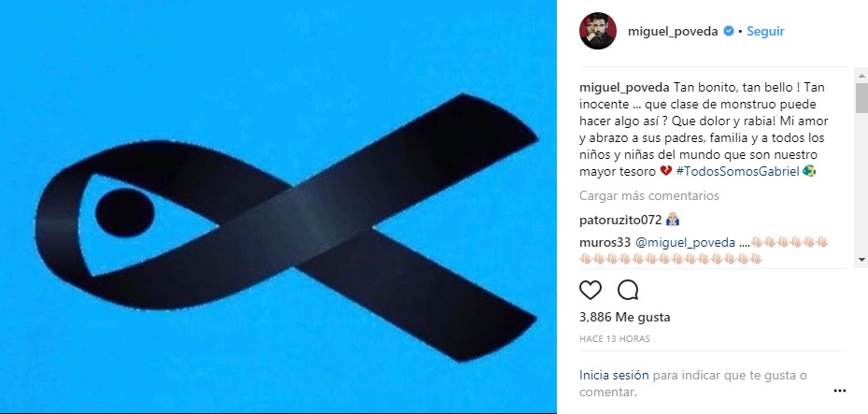Screen dimensions: 868x414
Task: Follow miguel_poveda via Seguir
Action: point(765,32)
